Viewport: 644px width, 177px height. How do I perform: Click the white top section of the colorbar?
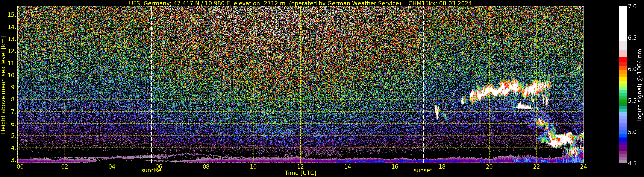[x=623, y=23]
